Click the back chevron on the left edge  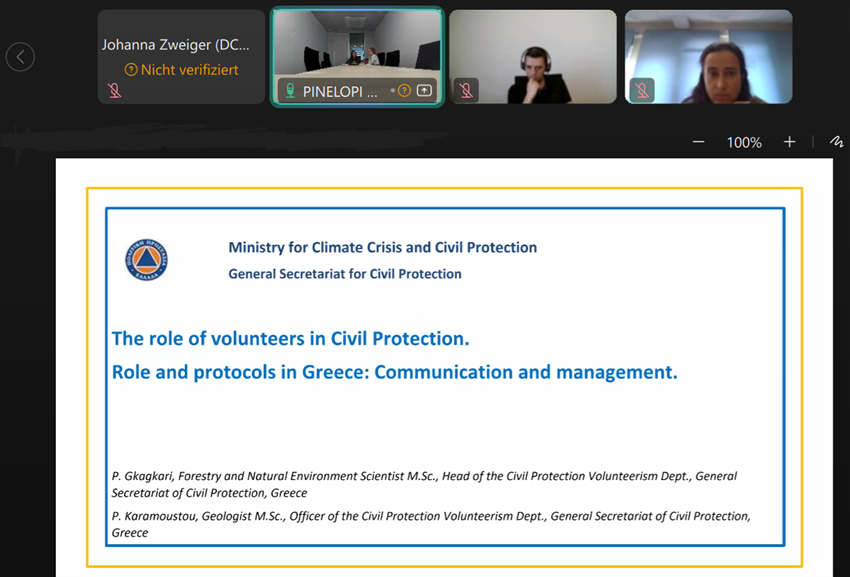(x=20, y=56)
